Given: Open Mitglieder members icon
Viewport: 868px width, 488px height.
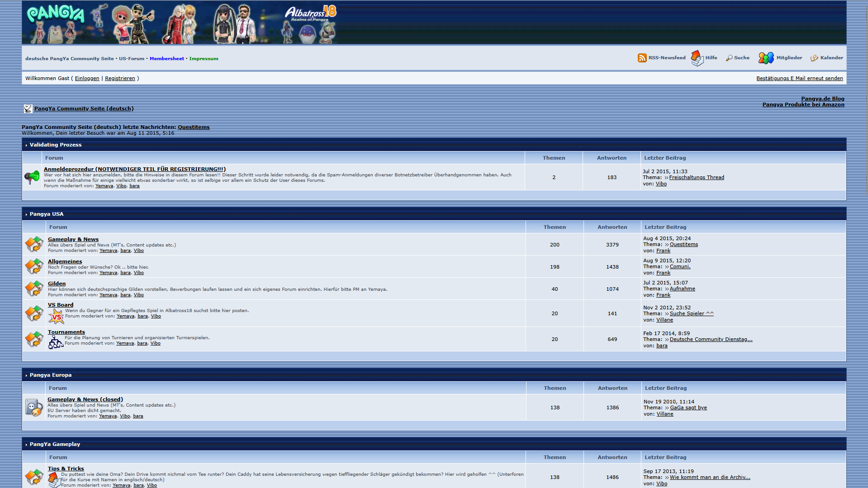Looking at the screenshot, I should tap(766, 58).
